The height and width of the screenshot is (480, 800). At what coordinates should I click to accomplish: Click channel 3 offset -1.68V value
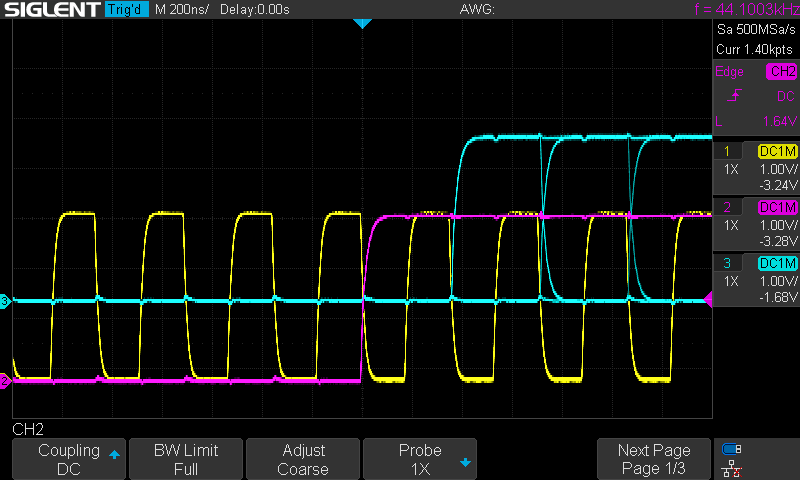click(x=778, y=297)
